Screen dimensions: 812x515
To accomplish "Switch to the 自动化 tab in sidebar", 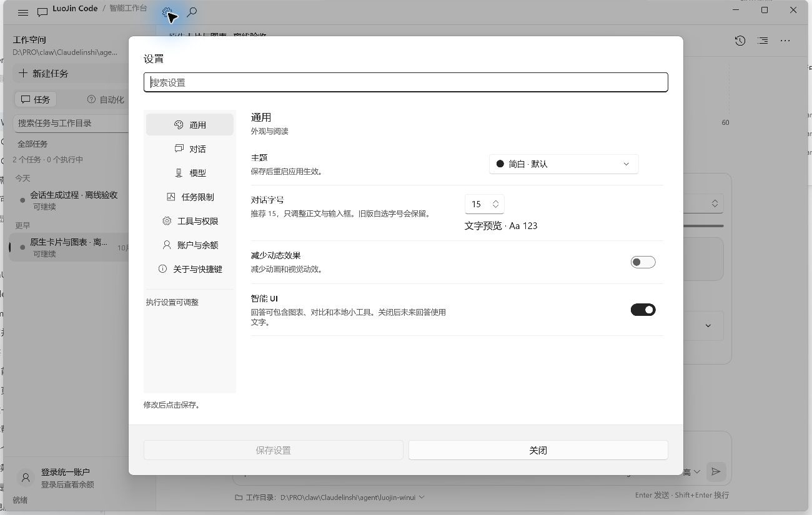I will click(x=106, y=99).
